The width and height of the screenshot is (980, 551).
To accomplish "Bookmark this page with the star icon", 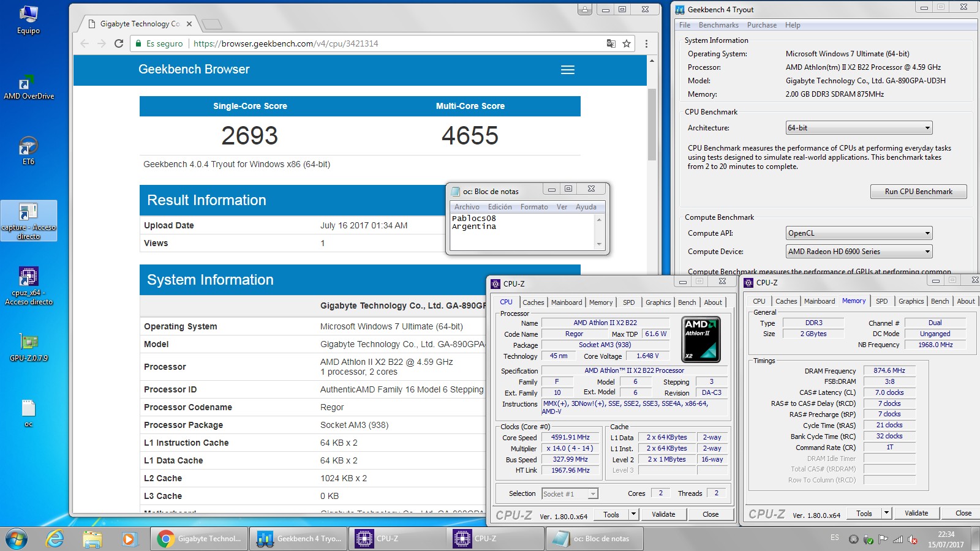I will click(x=627, y=43).
